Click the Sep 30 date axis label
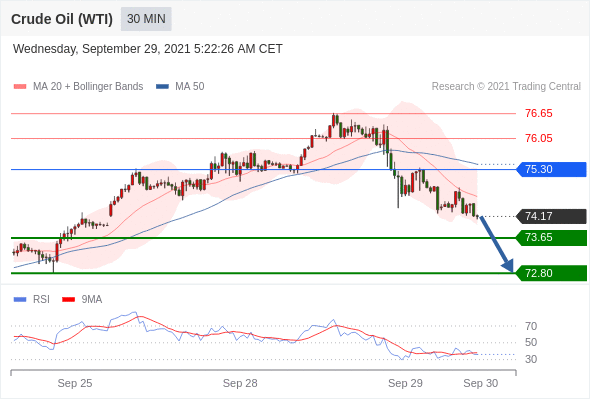This screenshot has width=590, height=400. pyautogui.click(x=481, y=383)
